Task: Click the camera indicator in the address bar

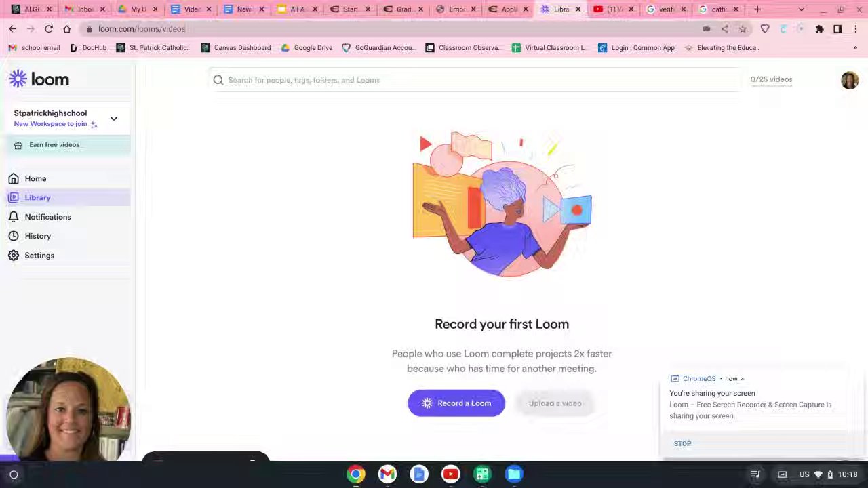Action: point(707,29)
